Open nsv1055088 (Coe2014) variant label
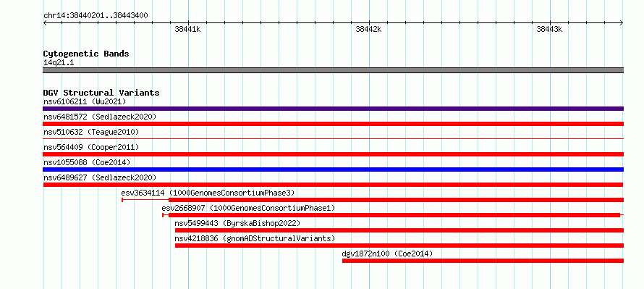Image resolution: width=644 pixels, height=289 pixels. click(87, 162)
